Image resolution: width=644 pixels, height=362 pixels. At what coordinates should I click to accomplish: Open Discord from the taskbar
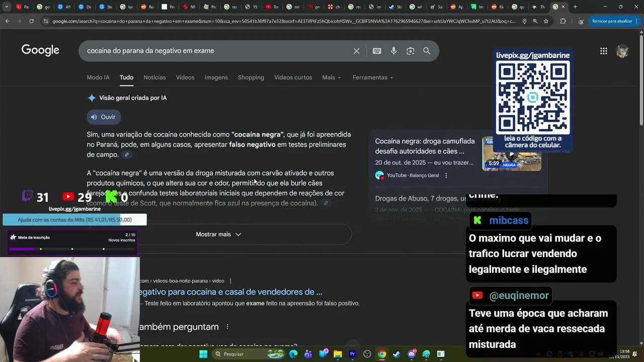click(x=412, y=354)
